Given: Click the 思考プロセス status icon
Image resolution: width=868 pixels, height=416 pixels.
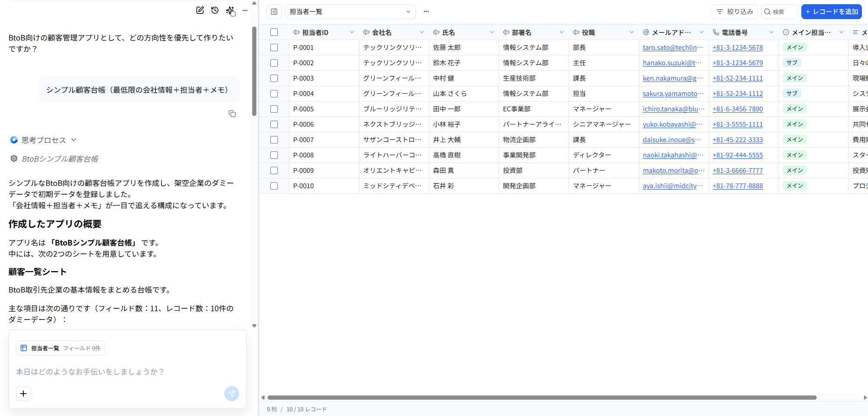Looking at the screenshot, I should [14, 140].
